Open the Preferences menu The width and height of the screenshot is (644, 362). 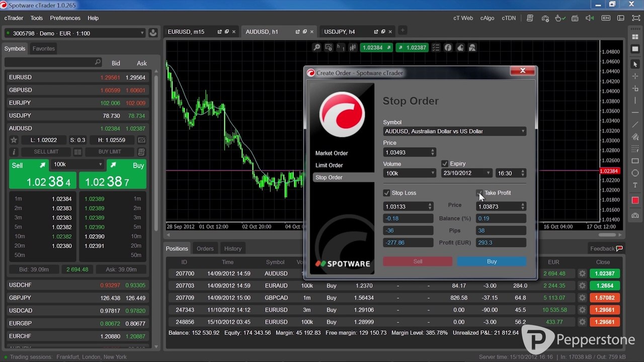65,18
